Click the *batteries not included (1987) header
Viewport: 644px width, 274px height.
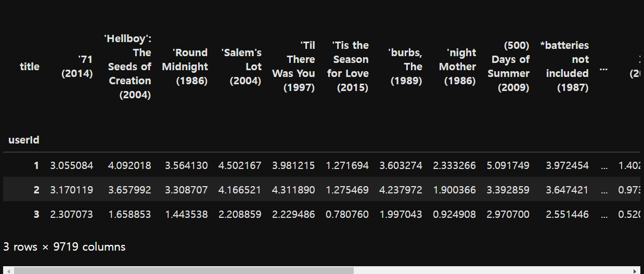(564, 67)
